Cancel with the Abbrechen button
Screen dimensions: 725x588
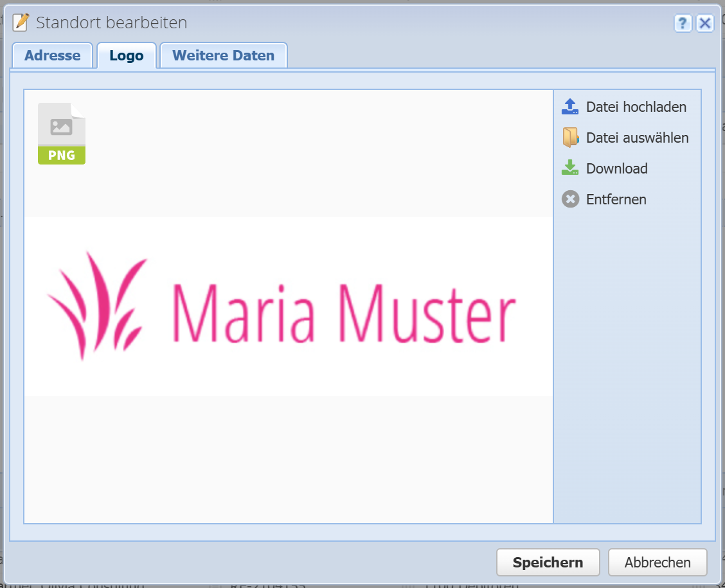tap(657, 562)
